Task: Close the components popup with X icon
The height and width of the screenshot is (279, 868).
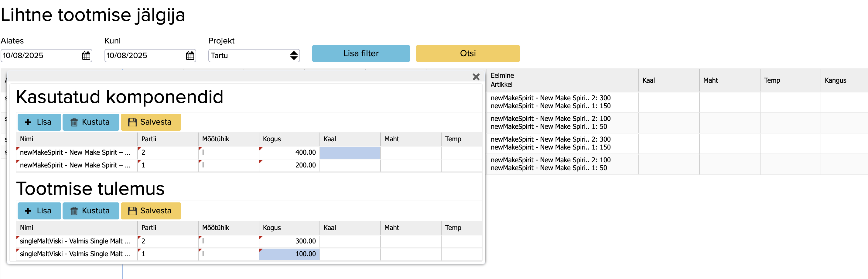Action: point(476,77)
